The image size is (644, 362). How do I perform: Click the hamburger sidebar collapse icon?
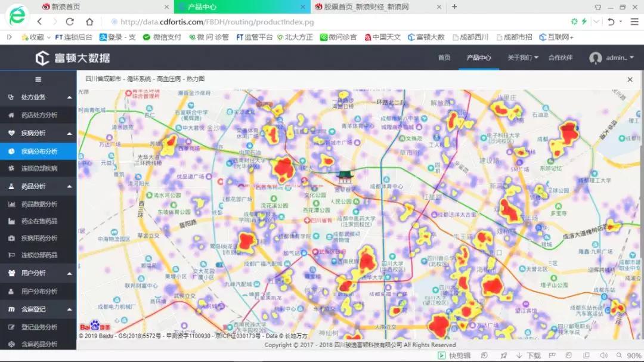click(x=38, y=79)
